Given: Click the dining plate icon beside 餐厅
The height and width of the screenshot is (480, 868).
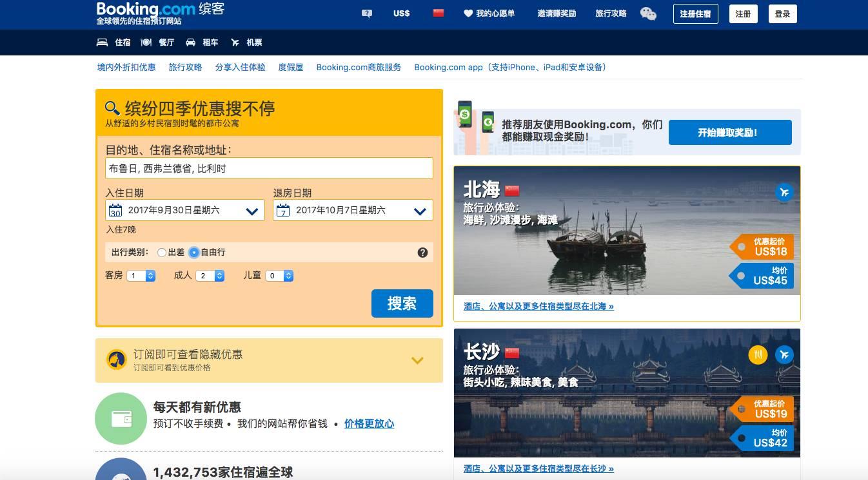Looking at the screenshot, I should (146, 43).
